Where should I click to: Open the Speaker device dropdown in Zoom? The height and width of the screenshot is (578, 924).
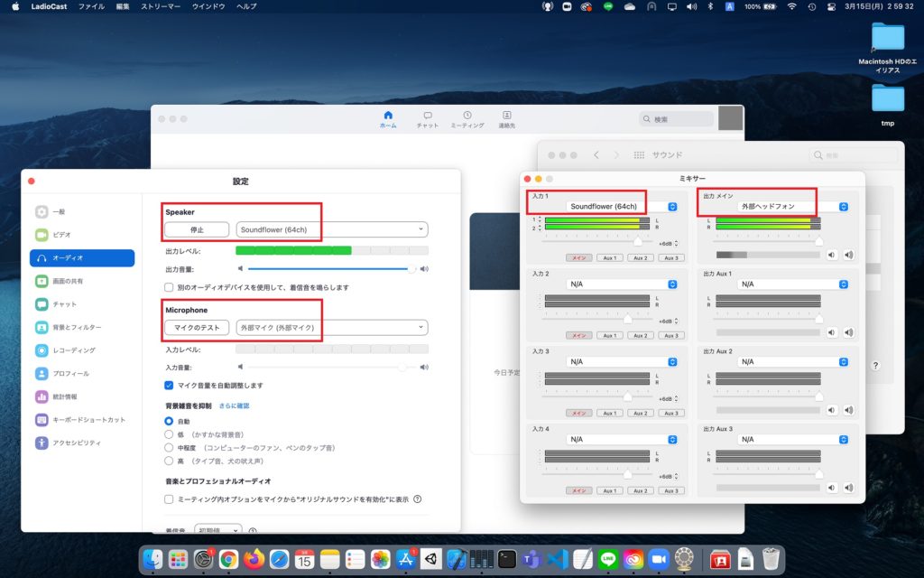point(332,229)
